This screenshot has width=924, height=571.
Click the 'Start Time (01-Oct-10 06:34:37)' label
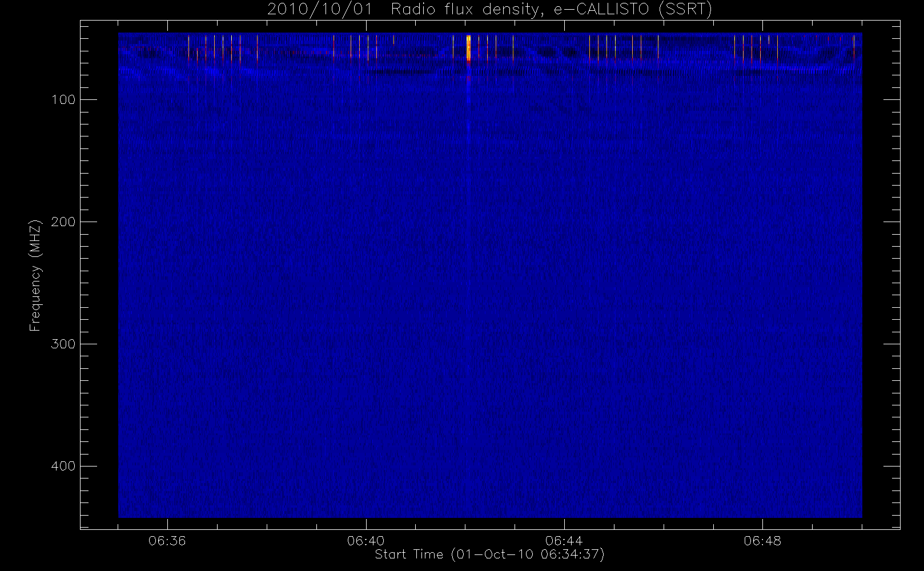click(x=489, y=554)
